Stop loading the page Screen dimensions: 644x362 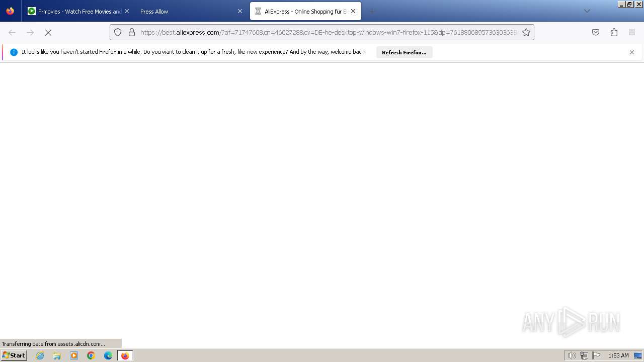pos(48,32)
